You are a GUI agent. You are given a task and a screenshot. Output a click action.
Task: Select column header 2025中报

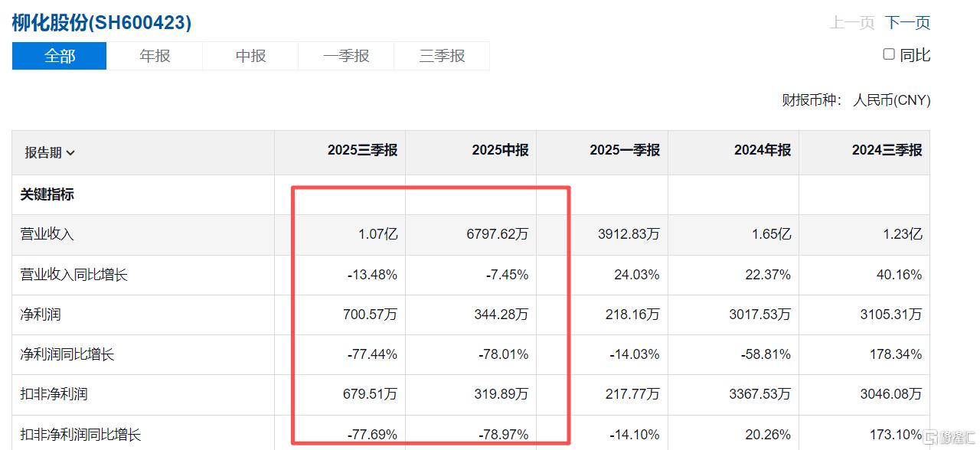[500, 151]
